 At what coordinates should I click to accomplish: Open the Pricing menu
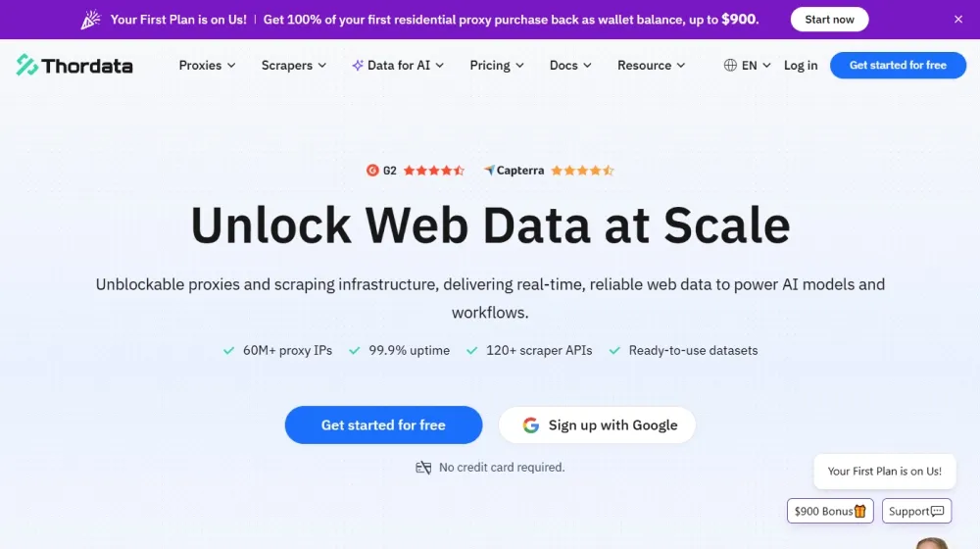point(496,66)
